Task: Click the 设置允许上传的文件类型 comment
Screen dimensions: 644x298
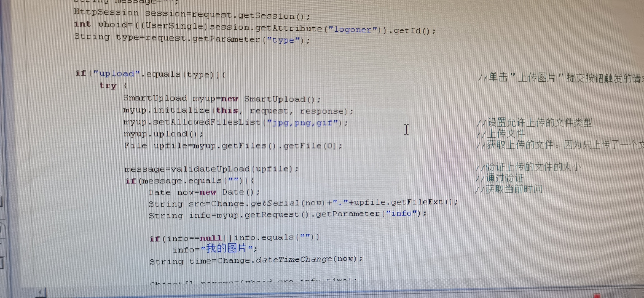Action: tap(534, 123)
